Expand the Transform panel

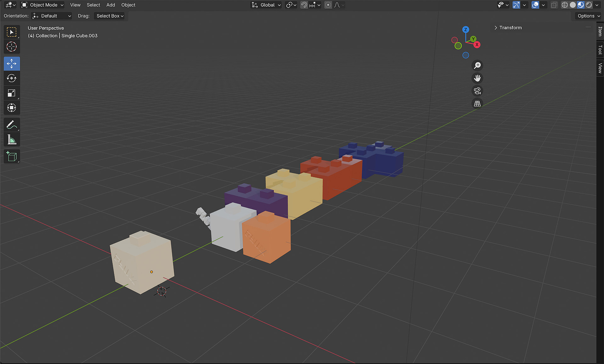[x=508, y=28]
